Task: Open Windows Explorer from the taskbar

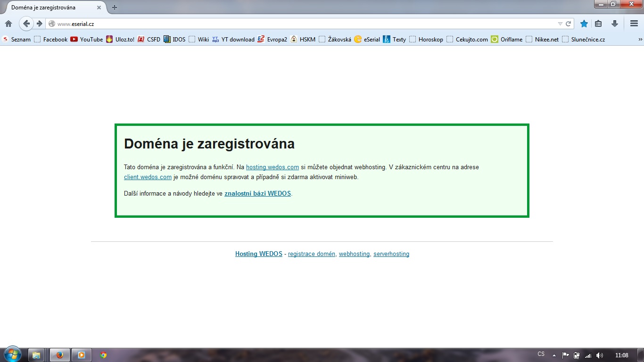Action: [37, 355]
